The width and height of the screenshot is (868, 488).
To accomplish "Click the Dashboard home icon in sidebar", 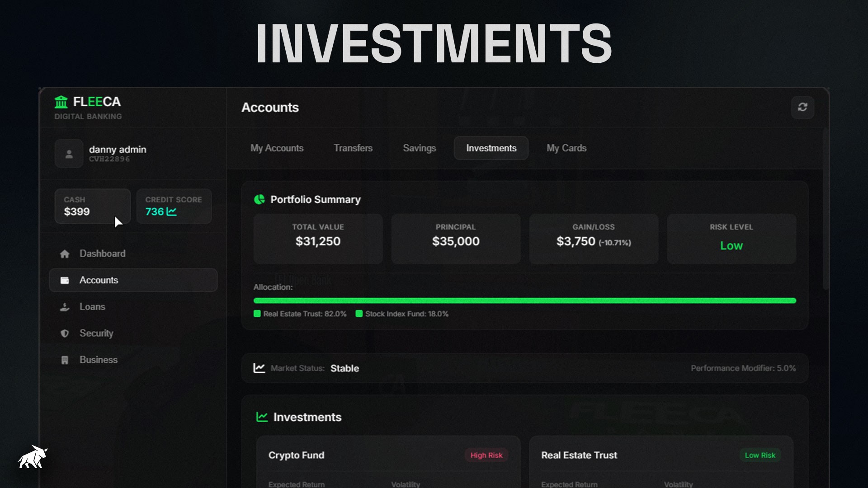I will [x=65, y=254].
